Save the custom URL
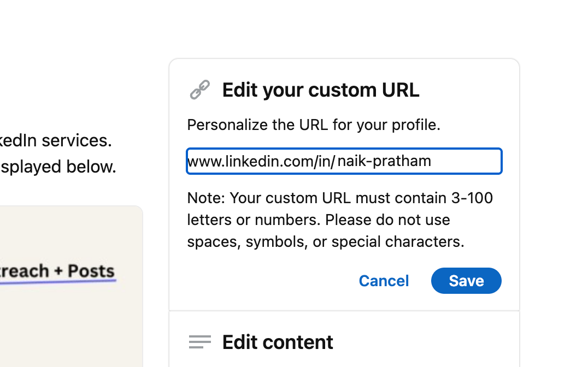The width and height of the screenshot is (588, 367). pyautogui.click(x=466, y=281)
